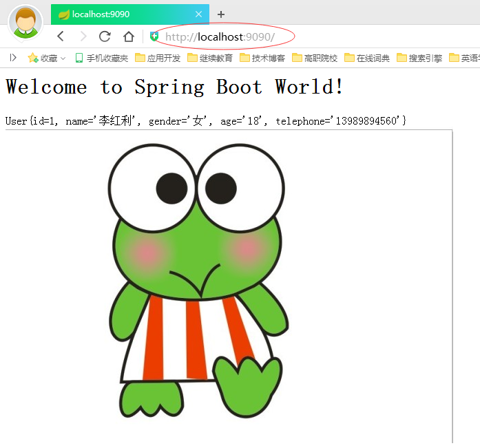This screenshot has width=480, height=448.
Task: Click the User{id=1, name='李红利' text line
Action: [x=206, y=121]
